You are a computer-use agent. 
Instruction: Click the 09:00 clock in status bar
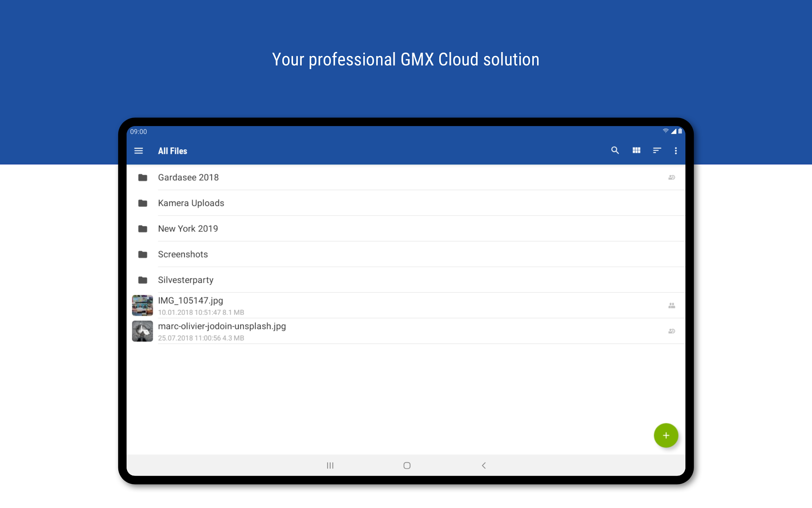tap(139, 132)
